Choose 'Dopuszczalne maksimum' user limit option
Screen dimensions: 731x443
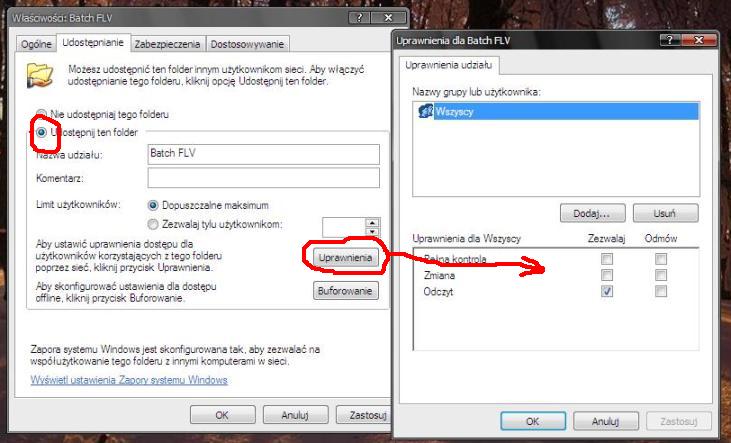(x=152, y=205)
